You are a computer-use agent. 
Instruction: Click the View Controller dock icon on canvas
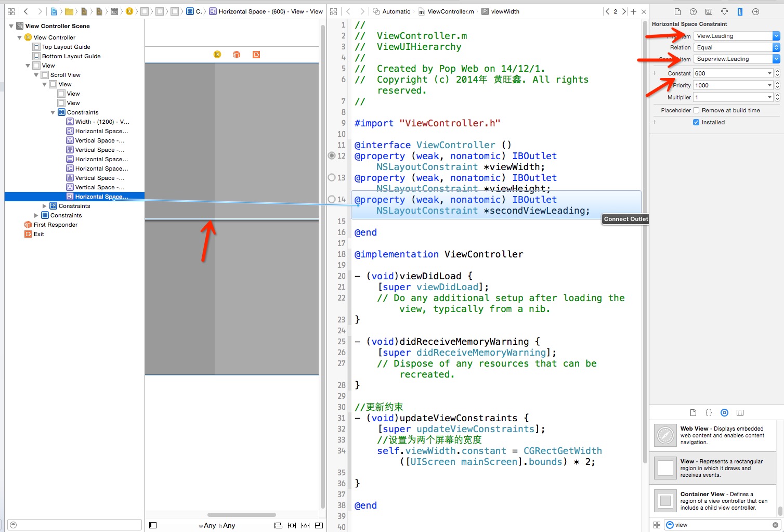tap(217, 55)
